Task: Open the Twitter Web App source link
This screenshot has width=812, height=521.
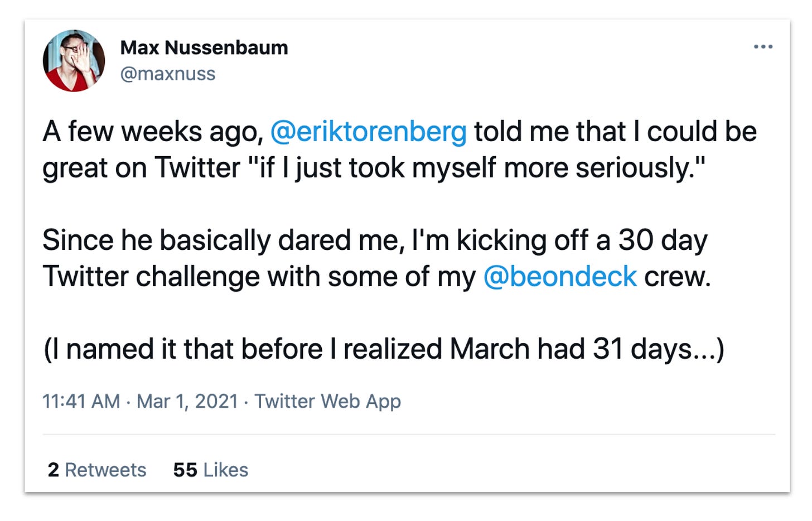Action: pos(327,401)
